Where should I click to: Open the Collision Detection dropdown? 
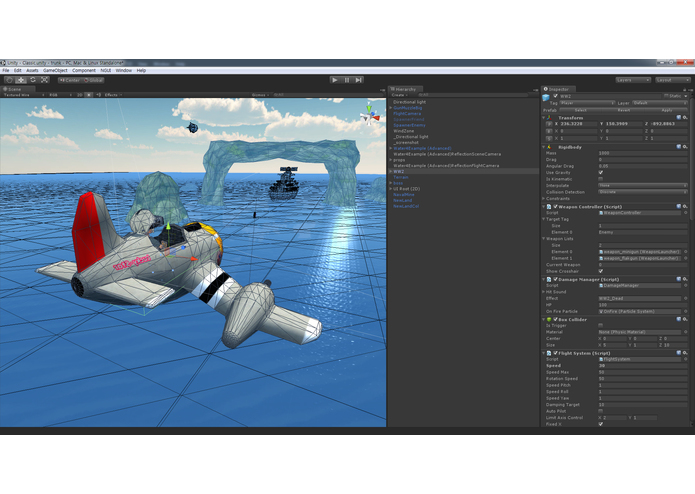coord(643,192)
